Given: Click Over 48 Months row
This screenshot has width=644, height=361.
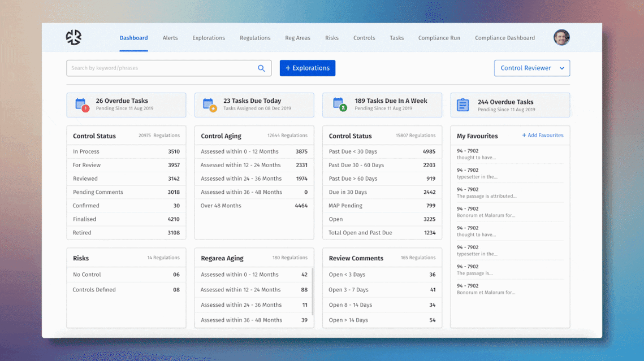Looking at the screenshot, I should tap(254, 206).
